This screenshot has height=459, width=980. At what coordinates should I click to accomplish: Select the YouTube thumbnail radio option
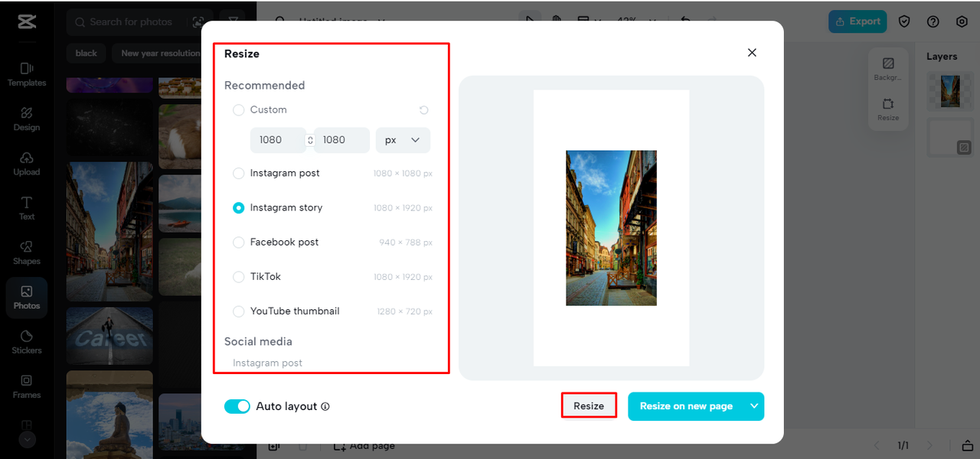(x=239, y=311)
